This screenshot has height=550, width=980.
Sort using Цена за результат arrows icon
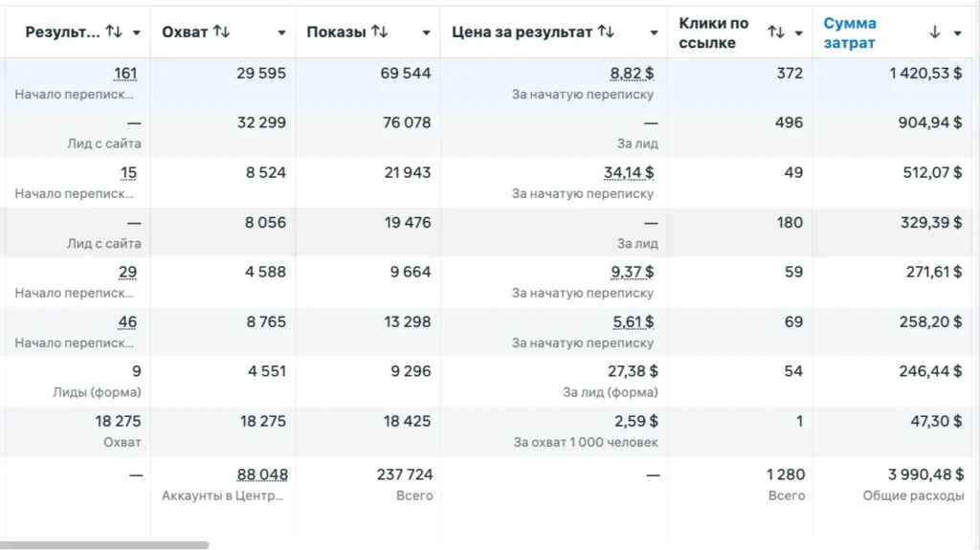click(605, 33)
